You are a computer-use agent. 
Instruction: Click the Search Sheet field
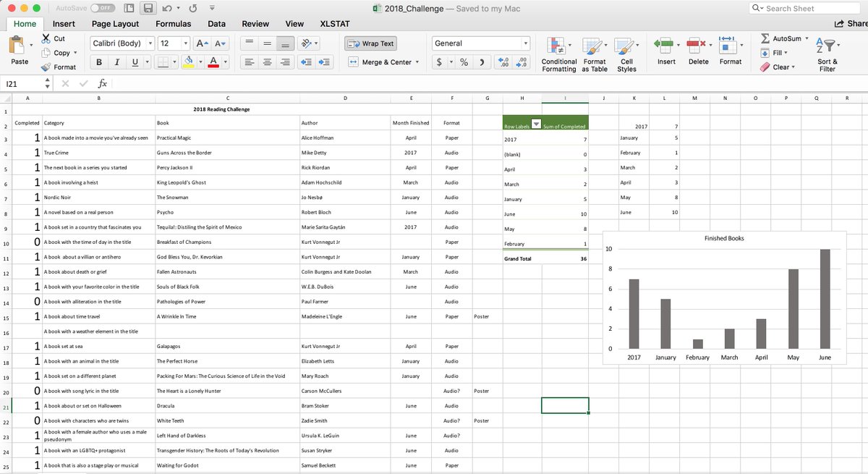pyautogui.click(x=804, y=8)
